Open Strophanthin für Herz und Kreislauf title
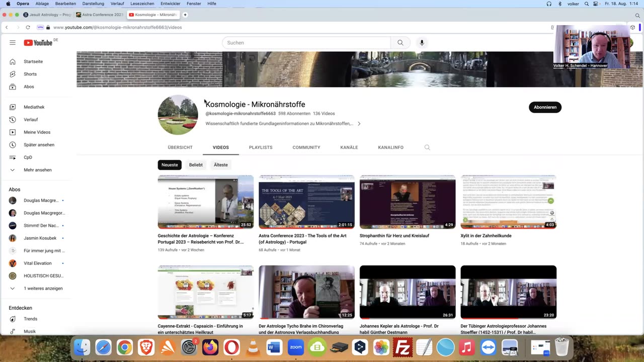 click(394, 236)
